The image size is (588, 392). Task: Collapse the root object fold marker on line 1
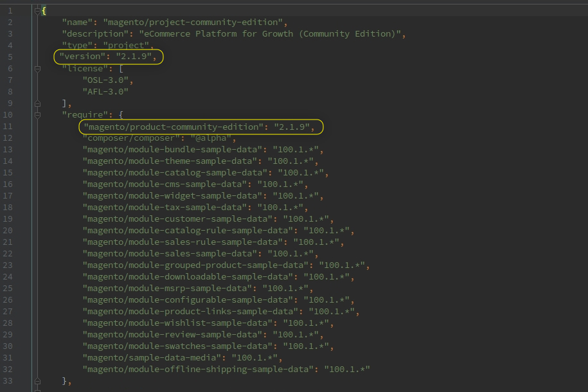pos(37,11)
